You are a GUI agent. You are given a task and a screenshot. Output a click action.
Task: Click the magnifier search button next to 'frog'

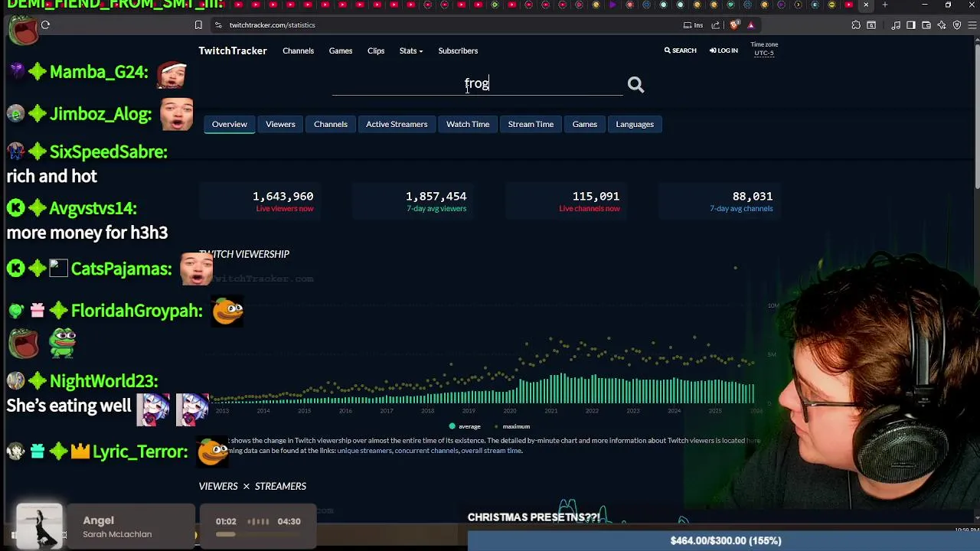635,85
